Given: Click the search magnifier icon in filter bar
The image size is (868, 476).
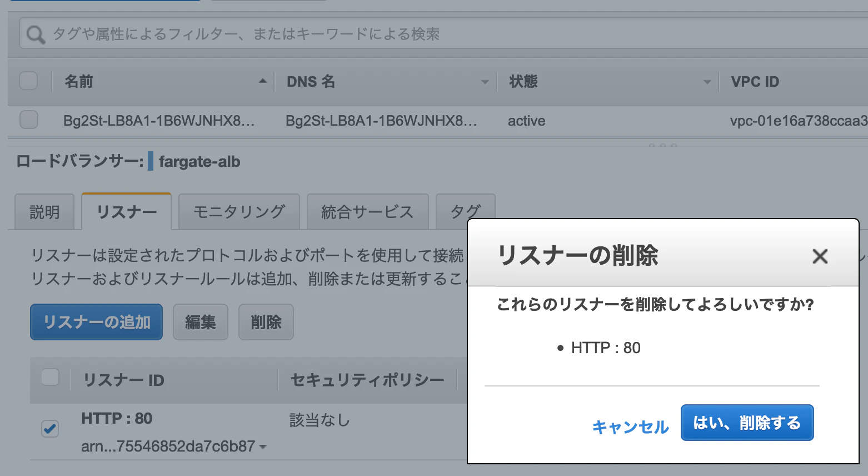Looking at the screenshot, I should pos(36,34).
